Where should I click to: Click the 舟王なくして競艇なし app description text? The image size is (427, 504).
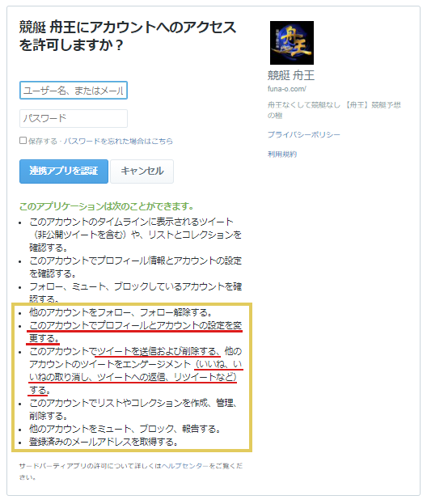tap(334, 110)
